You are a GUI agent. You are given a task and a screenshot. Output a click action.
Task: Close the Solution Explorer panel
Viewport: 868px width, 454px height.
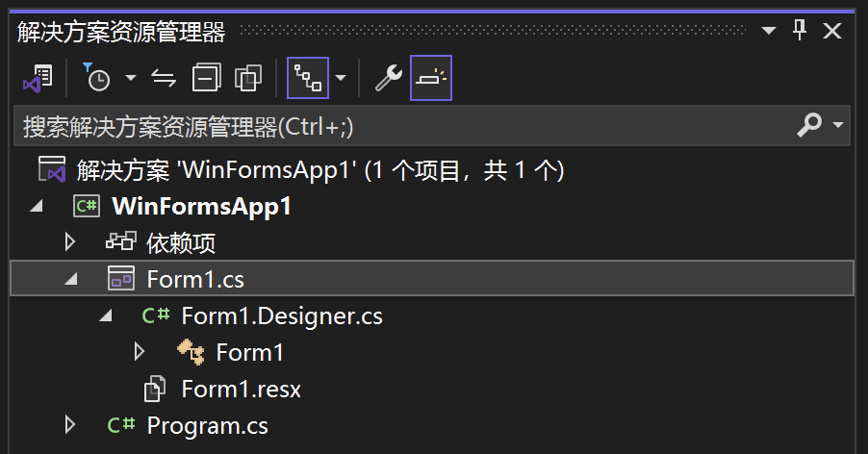(832, 31)
